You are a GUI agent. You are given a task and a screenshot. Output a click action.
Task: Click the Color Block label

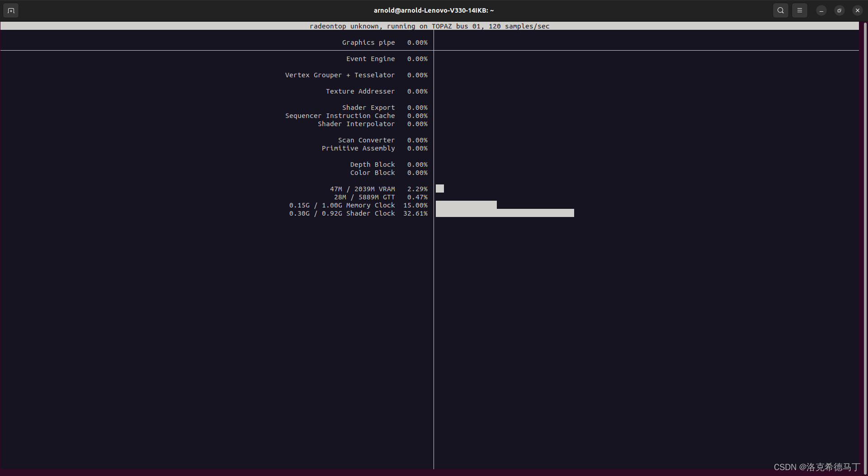click(x=373, y=173)
